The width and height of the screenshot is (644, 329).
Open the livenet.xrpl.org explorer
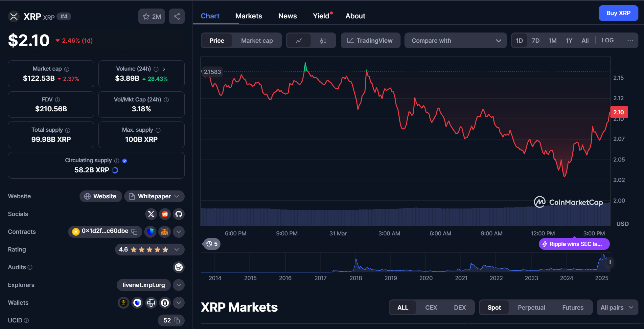[x=144, y=285]
